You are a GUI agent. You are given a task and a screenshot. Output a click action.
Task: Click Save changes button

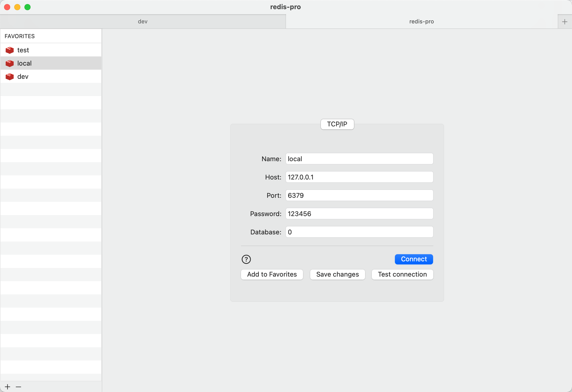(x=337, y=274)
